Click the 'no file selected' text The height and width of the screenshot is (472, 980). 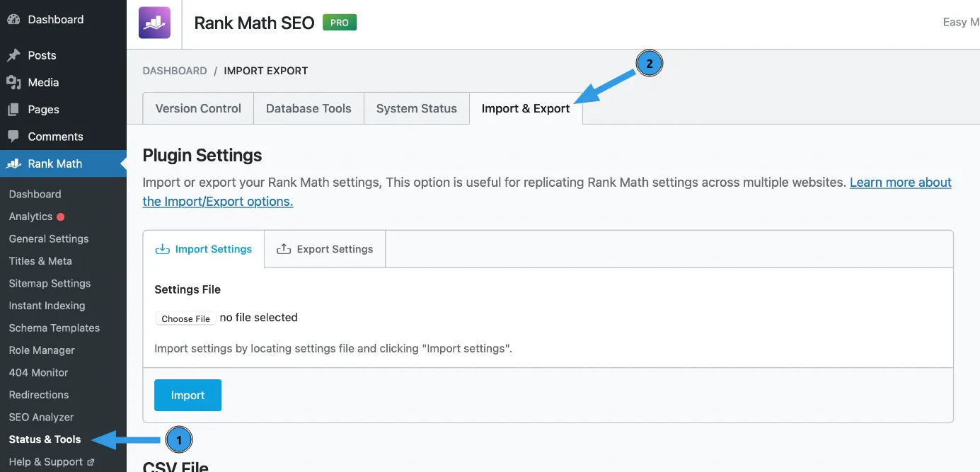point(258,318)
